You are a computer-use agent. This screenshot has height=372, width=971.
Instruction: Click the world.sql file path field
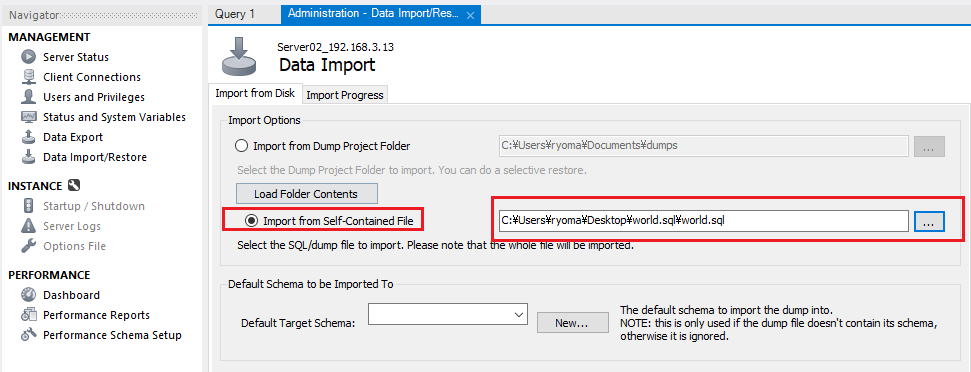[x=703, y=221]
